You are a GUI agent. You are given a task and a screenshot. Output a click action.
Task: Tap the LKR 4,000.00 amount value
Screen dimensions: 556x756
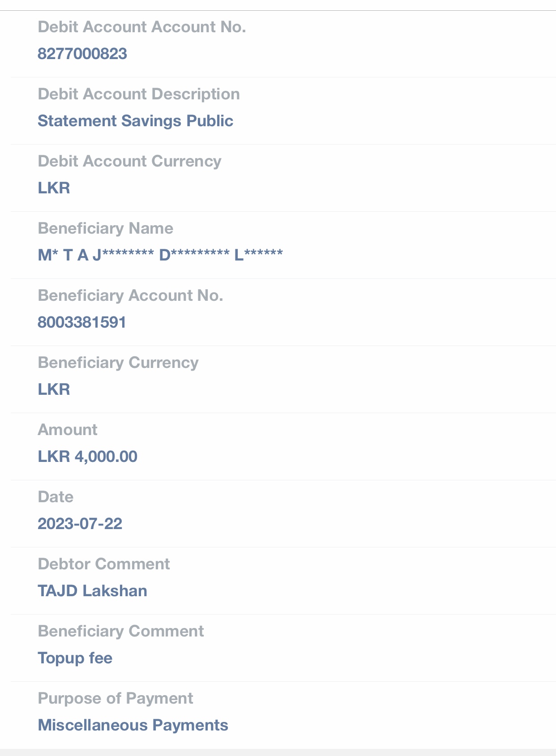(x=87, y=457)
